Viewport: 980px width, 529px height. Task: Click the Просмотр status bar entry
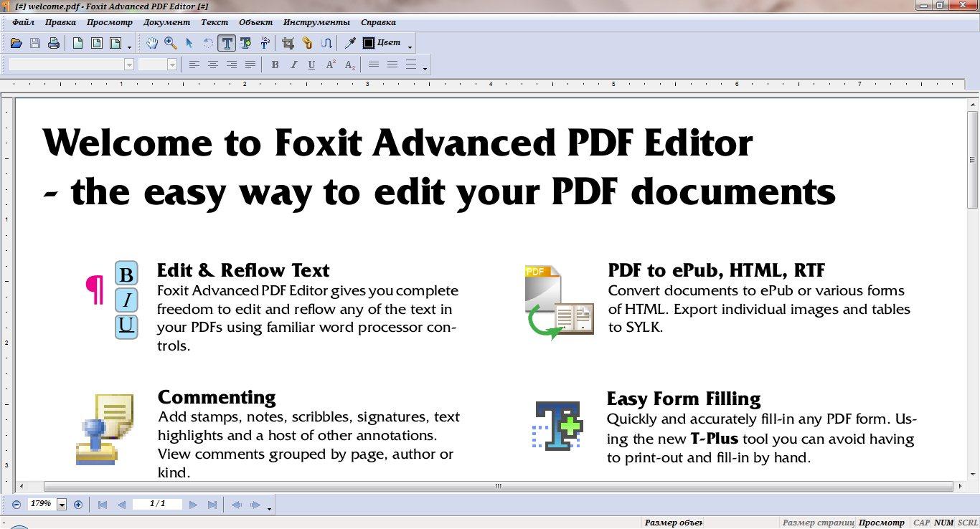[882, 523]
